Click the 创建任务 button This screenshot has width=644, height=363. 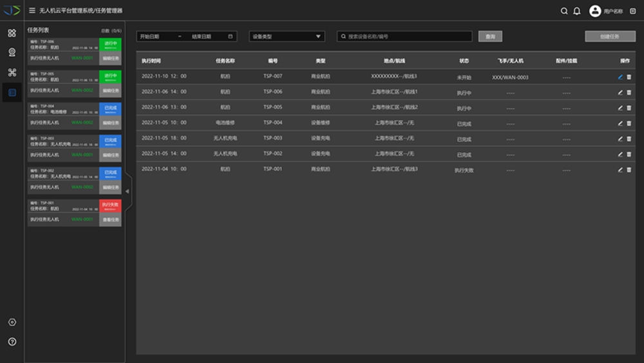pyautogui.click(x=609, y=37)
